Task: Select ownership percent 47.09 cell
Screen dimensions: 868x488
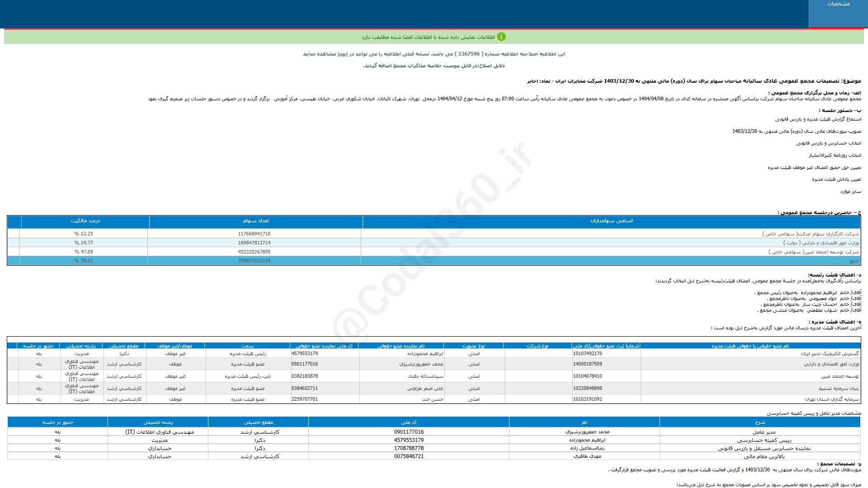Action: [x=84, y=252]
